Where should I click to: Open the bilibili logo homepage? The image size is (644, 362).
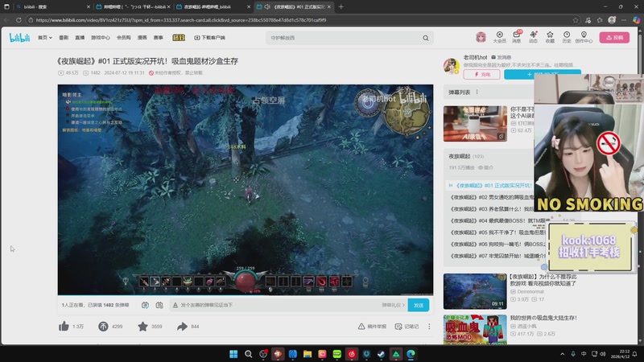tap(19, 38)
